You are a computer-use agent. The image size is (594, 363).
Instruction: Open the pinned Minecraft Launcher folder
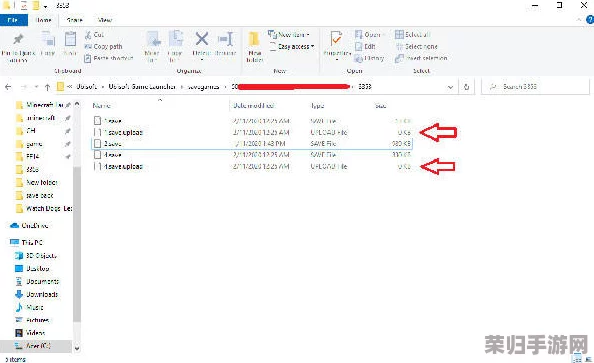(39, 105)
